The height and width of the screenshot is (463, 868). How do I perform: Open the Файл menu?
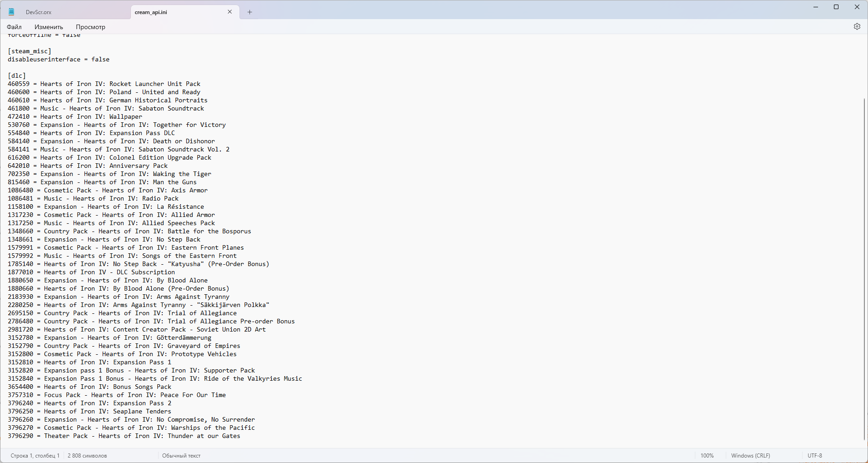click(14, 27)
